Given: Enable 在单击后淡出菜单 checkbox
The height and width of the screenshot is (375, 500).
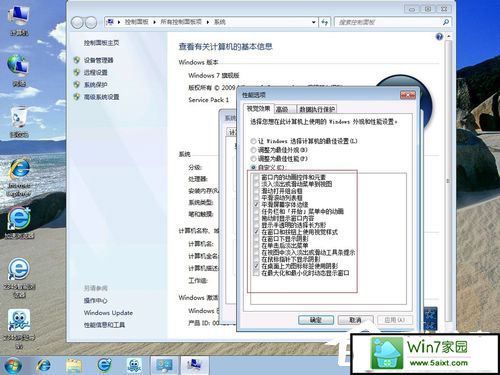Looking at the screenshot, I should [x=256, y=245].
